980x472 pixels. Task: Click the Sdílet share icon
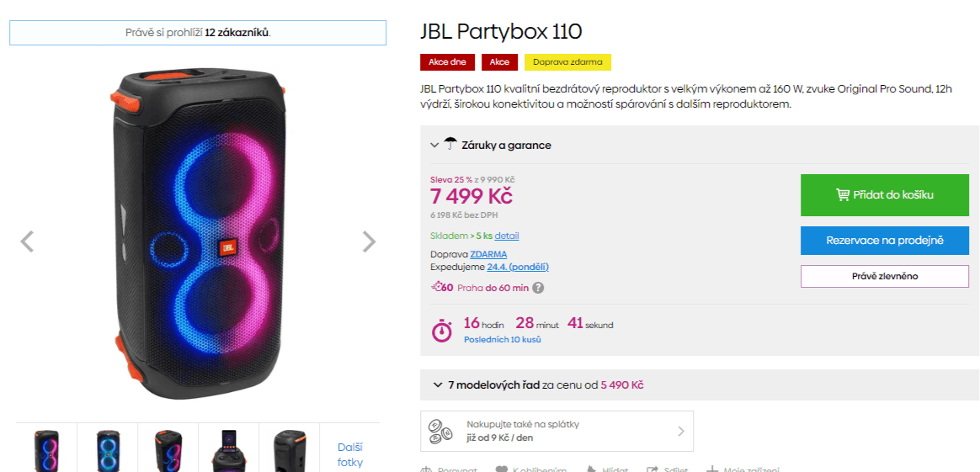pyautogui.click(x=652, y=469)
